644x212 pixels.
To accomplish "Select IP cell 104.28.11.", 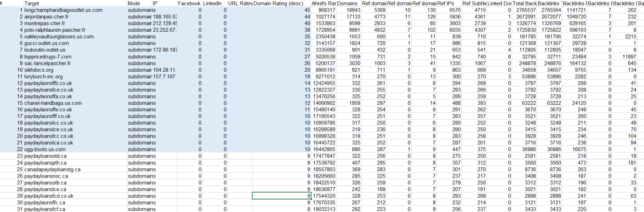I will click(165, 70).
